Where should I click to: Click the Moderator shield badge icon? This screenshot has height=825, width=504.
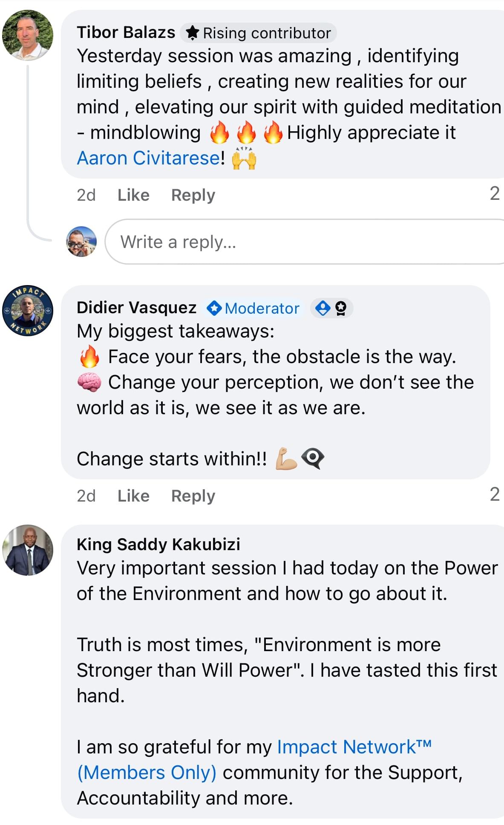pos(214,308)
